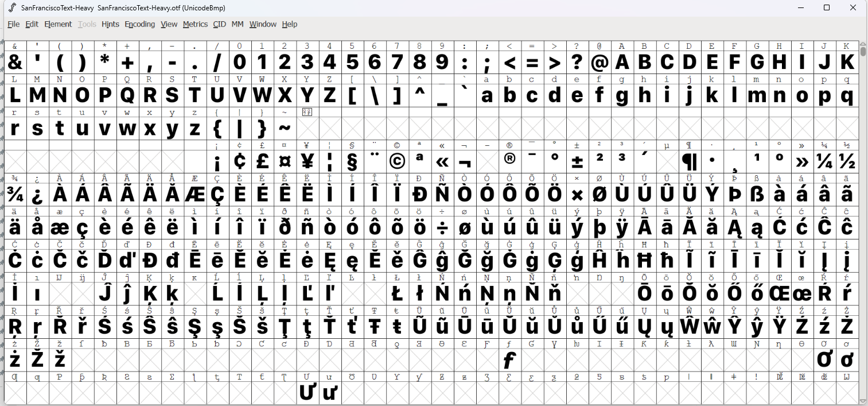
Task: Select the sharp s (ß) glyph cell
Action: (757, 195)
